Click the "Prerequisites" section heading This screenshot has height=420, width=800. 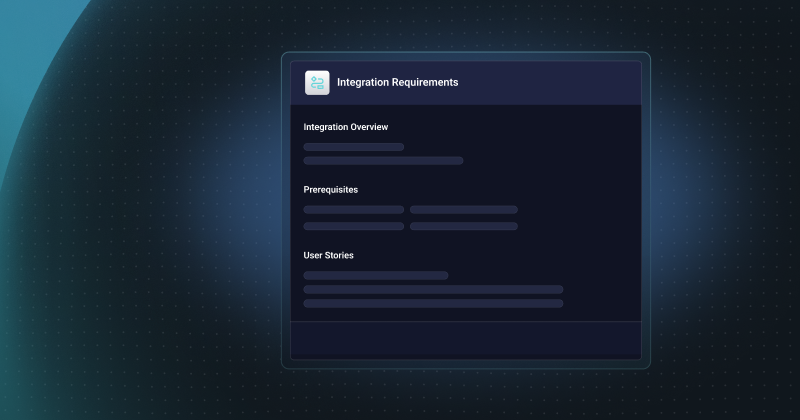click(x=331, y=190)
